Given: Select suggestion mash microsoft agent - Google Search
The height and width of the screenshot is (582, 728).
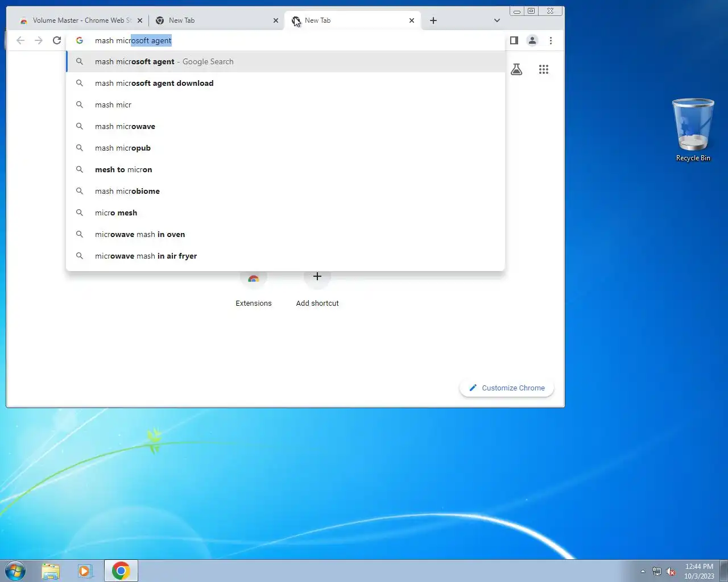Looking at the screenshot, I should coord(286,61).
